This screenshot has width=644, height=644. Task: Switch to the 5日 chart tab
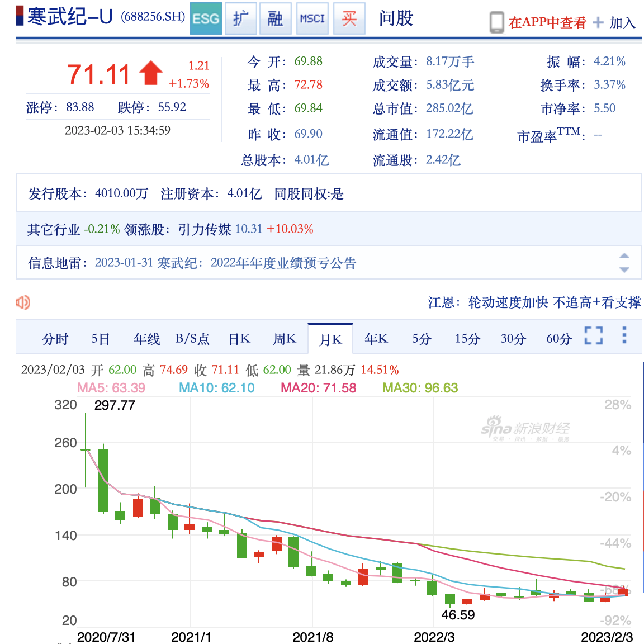(101, 339)
